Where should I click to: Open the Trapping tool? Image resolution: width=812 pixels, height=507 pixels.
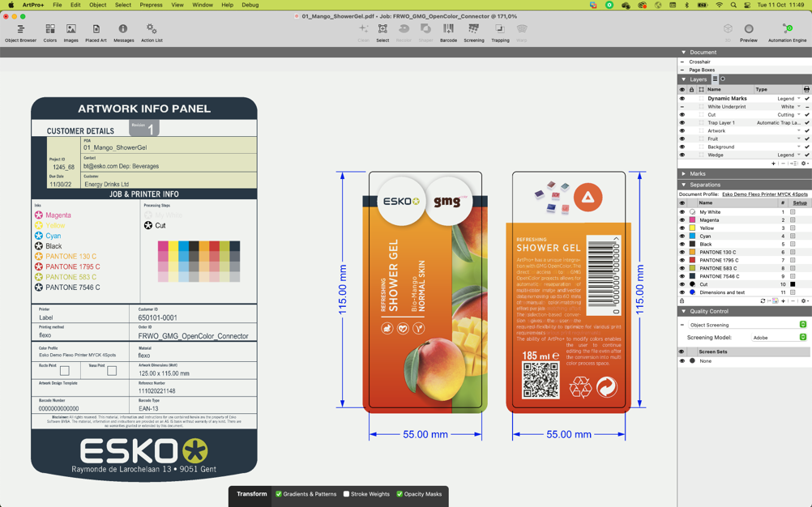[500, 32]
